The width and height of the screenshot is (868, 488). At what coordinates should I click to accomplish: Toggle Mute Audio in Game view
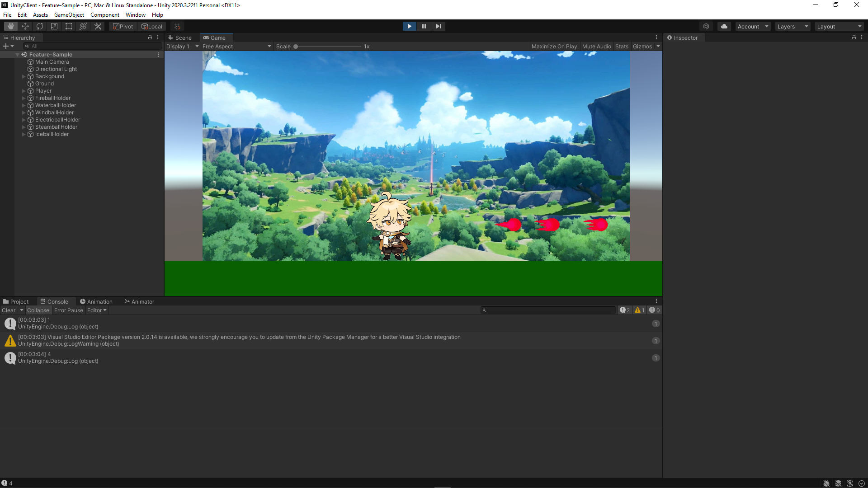pos(596,47)
